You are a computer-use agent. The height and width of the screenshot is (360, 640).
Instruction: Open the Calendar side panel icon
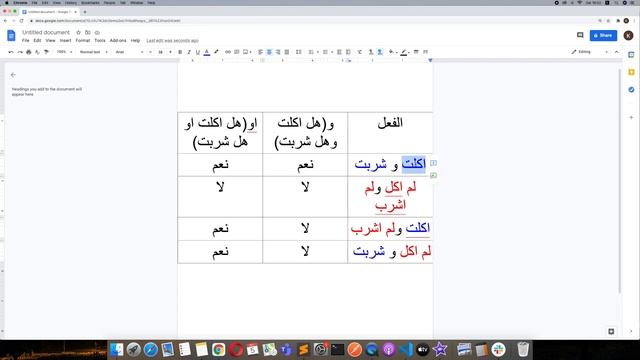[x=631, y=55]
